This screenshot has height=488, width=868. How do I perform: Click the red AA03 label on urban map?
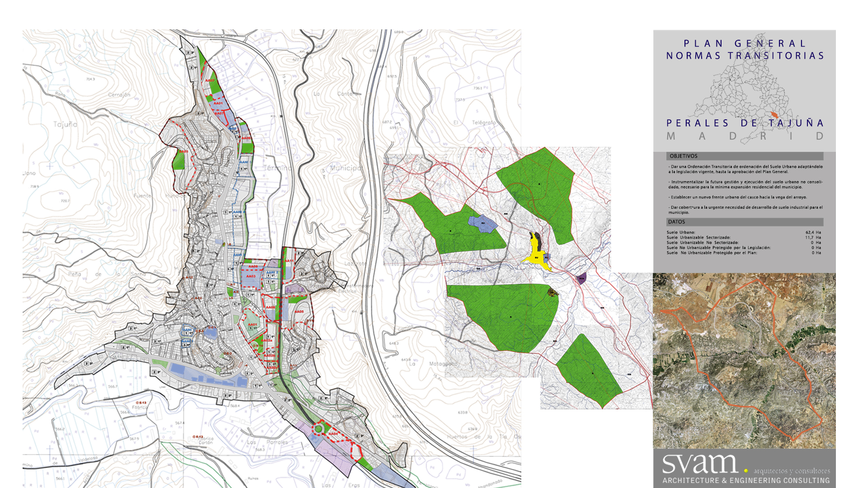pos(251,276)
